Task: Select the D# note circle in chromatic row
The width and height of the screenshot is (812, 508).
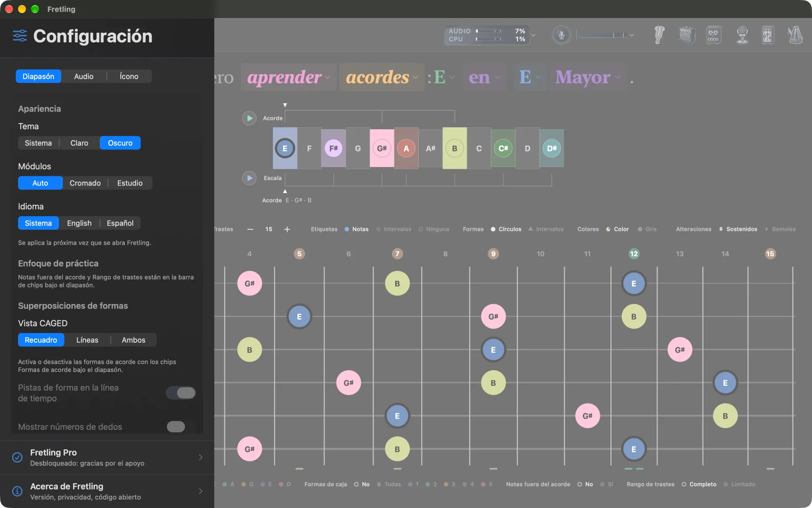Action: (552, 148)
